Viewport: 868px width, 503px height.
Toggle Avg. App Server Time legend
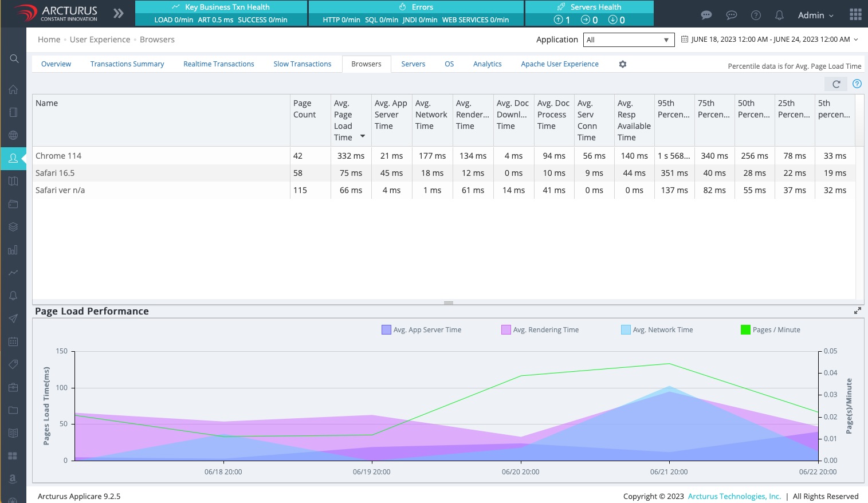[427, 330]
